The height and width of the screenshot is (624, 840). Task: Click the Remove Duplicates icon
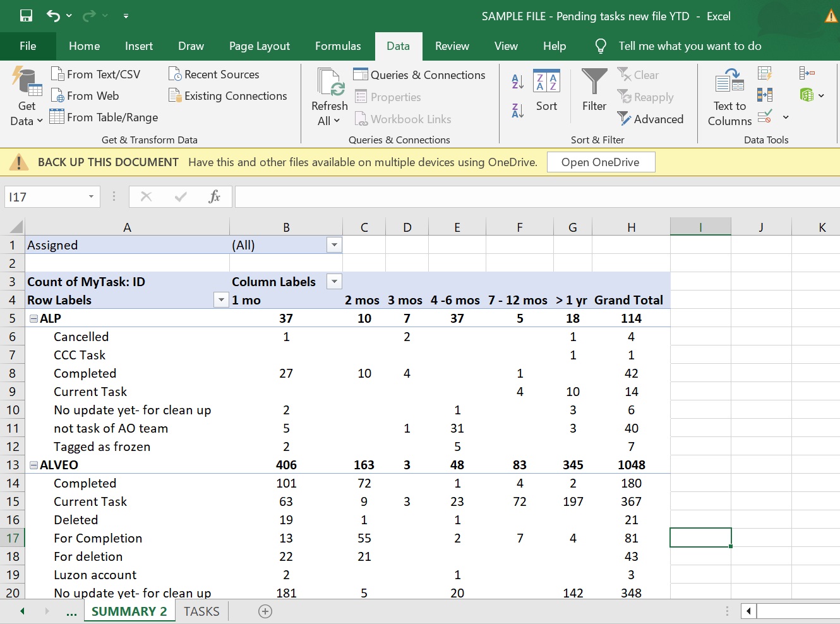[x=765, y=95]
